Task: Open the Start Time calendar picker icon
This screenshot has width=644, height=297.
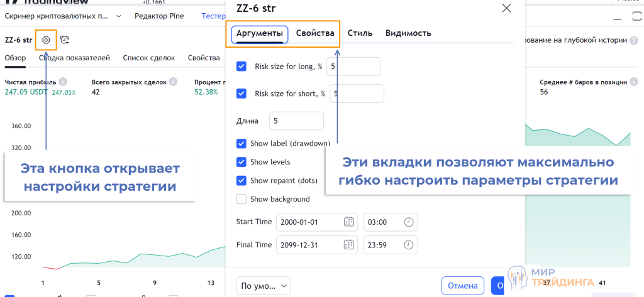Action: point(349,222)
